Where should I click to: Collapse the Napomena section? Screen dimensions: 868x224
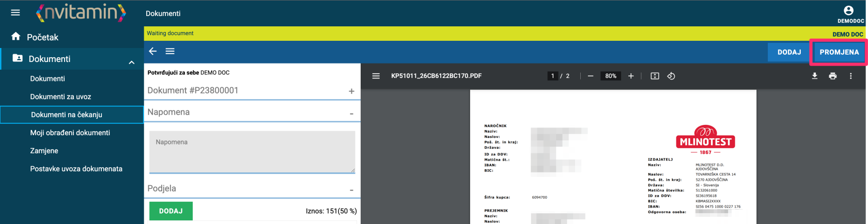351,114
